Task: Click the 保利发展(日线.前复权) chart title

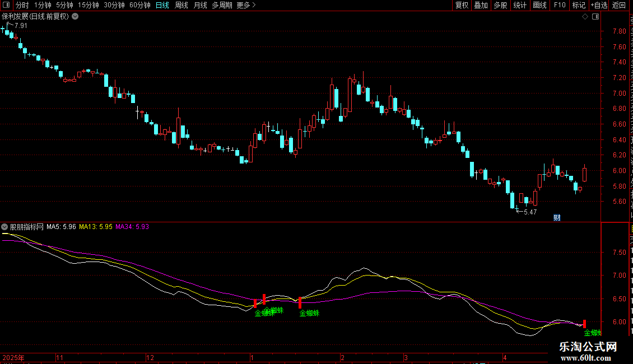Action: point(35,17)
